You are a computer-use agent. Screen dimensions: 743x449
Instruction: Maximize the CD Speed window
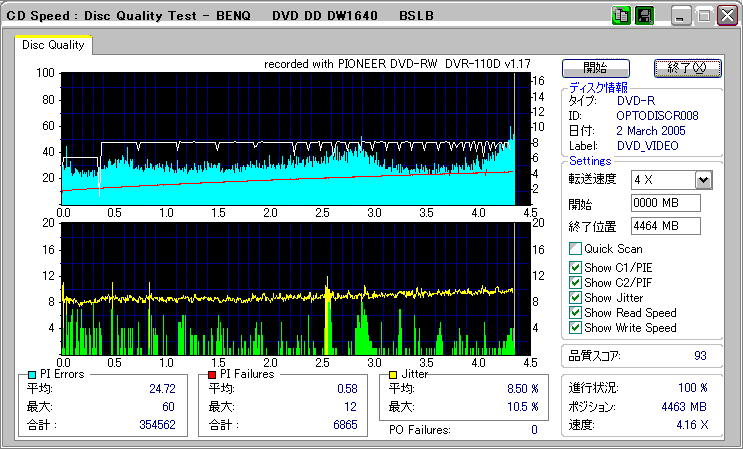[704, 17]
